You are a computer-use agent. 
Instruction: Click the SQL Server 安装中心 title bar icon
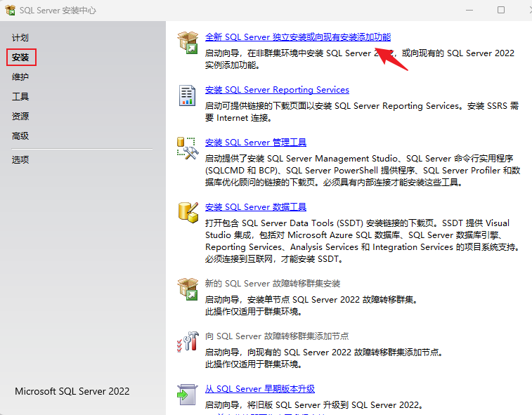click(x=10, y=10)
